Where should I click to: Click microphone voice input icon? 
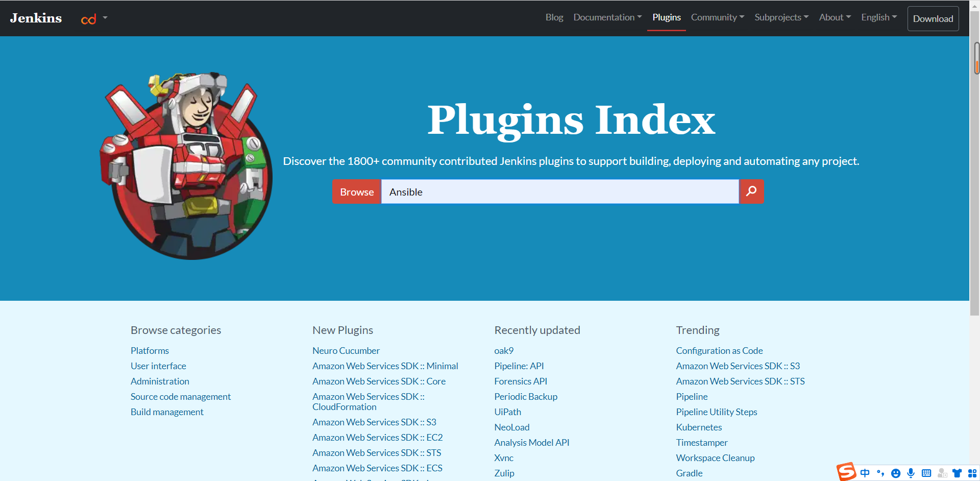point(911,473)
